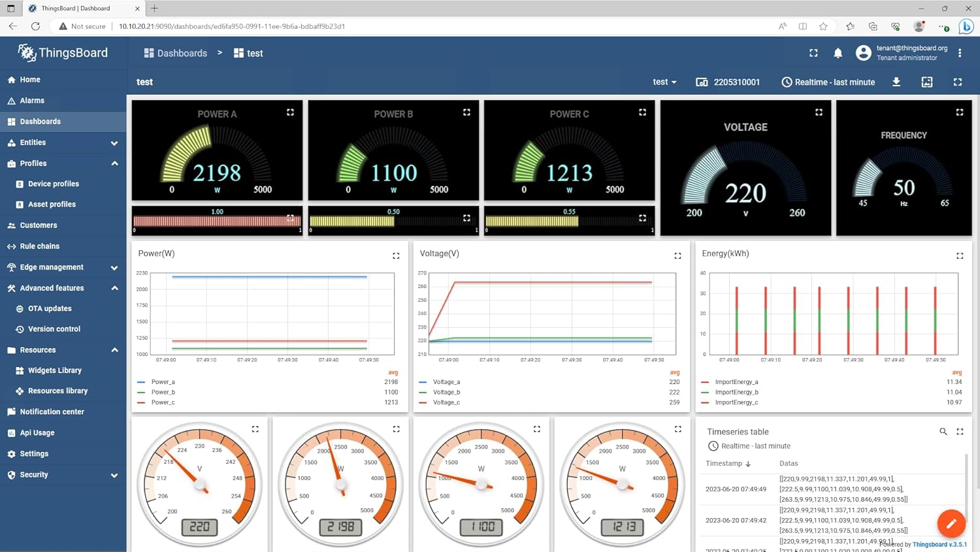This screenshot has width=980, height=552.
Task: Open the test dashboard state dropdown
Action: [664, 82]
